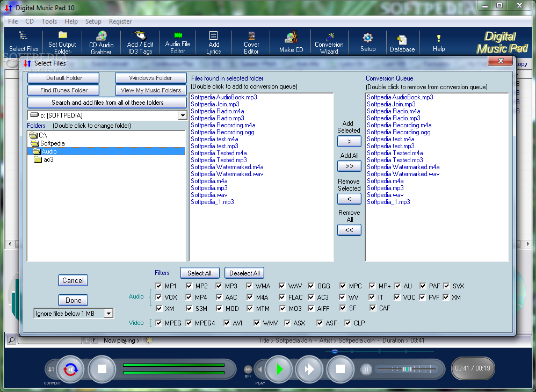Image resolution: width=536 pixels, height=392 pixels.
Task: Open Audio File Editor
Action: [x=178, y=43]
